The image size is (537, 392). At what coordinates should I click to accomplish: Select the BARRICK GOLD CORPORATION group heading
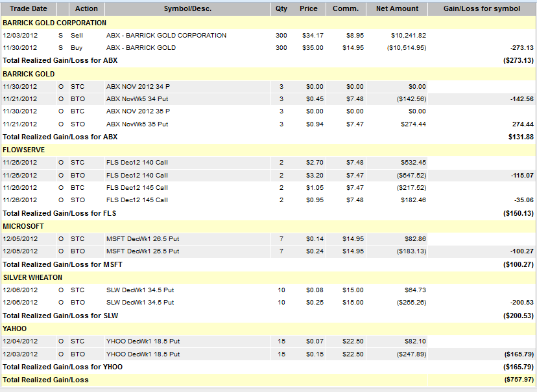(54, 23)
